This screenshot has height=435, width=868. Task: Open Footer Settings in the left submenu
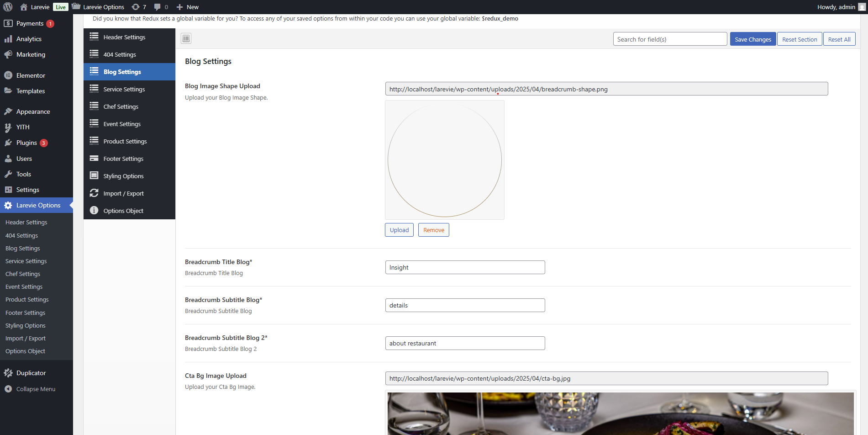[x=25, y=313]
